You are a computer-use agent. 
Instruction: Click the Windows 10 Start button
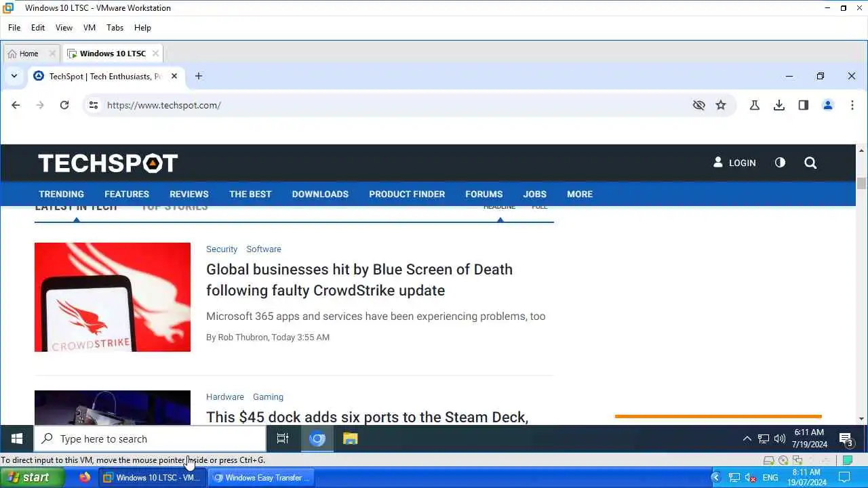coord(17,439)
